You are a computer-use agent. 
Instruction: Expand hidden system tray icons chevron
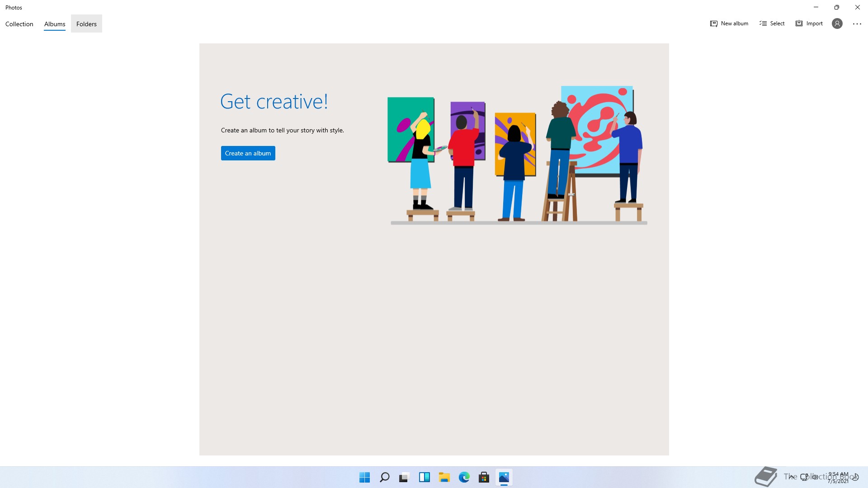[791, 477]
